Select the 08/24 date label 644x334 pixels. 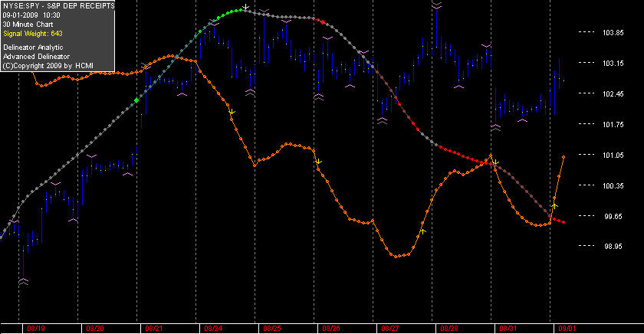213,329
